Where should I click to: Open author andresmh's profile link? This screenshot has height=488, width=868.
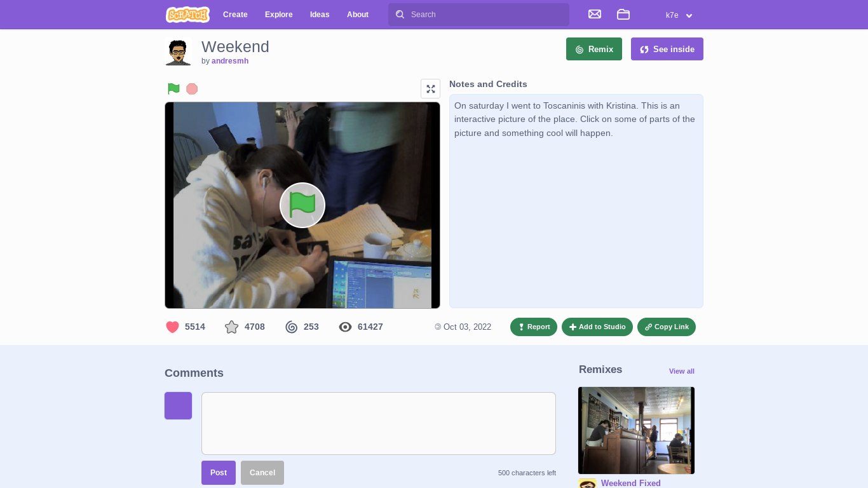(x=229, y=61)
